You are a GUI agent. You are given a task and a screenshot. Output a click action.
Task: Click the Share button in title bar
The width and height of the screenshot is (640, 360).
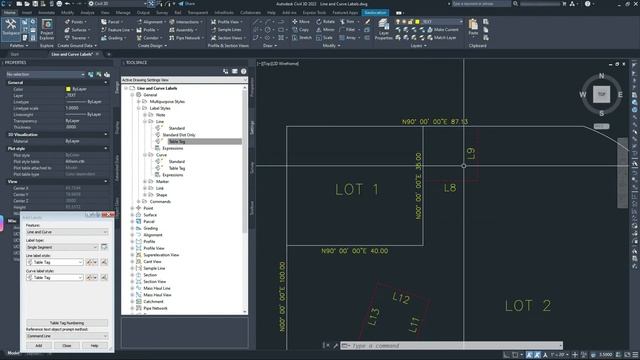pos(187,4)
